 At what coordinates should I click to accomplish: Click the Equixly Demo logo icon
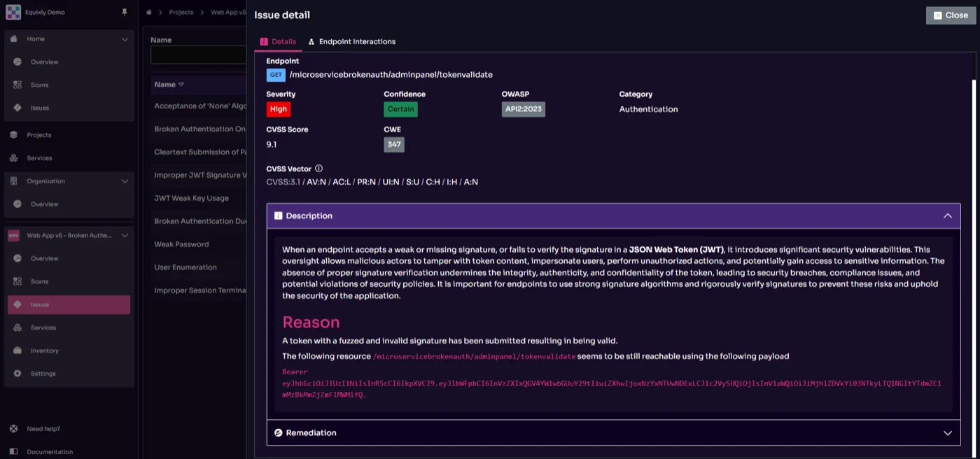[13, 12]
